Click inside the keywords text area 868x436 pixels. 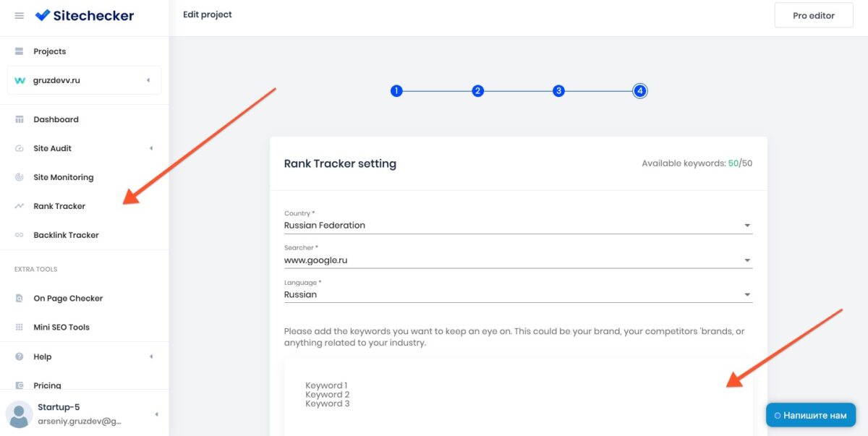point(518,398)
